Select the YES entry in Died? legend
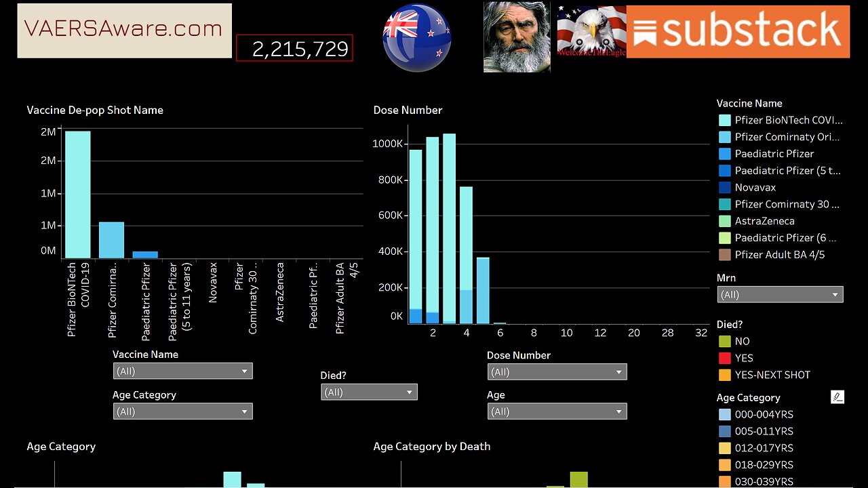 (736, 358)
